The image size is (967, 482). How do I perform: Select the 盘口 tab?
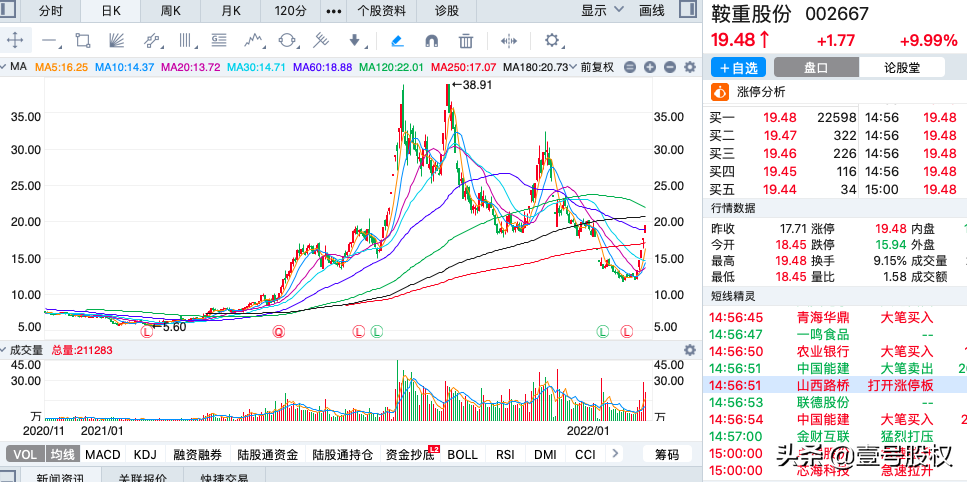[816, 67]
